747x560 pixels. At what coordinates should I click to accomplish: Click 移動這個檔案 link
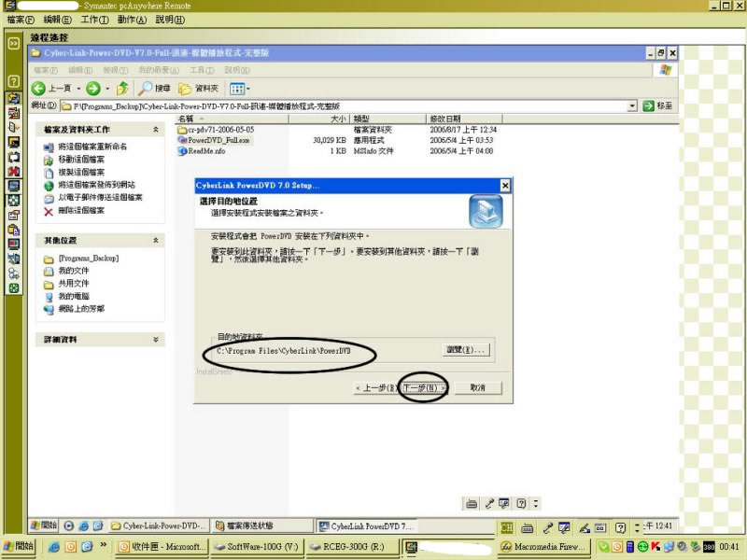[x=81, y=160]
